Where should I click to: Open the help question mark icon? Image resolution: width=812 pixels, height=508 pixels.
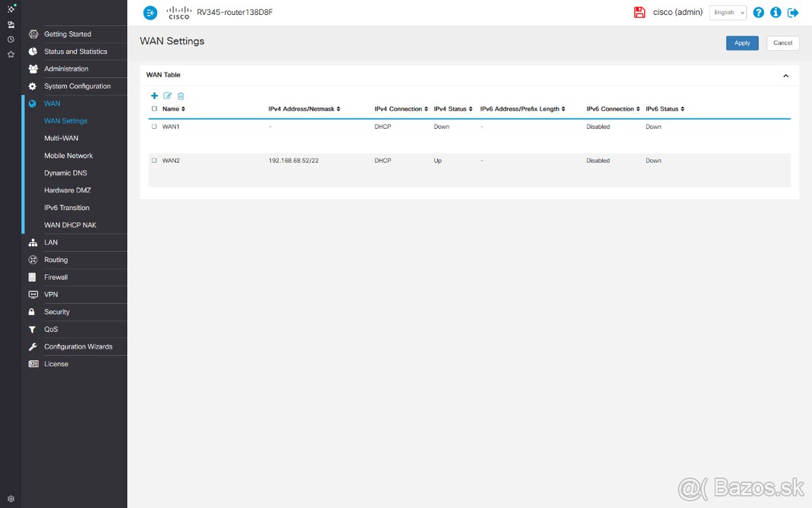click(759, 12)
